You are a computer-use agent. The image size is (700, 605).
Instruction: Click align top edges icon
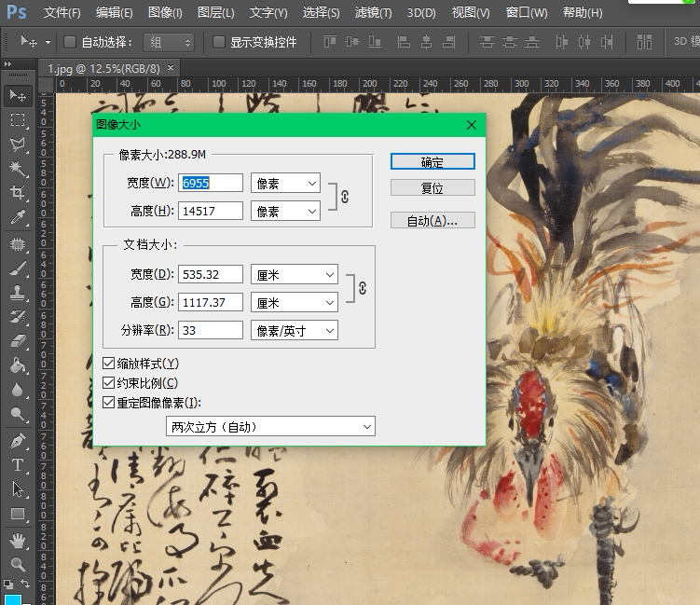330,42
